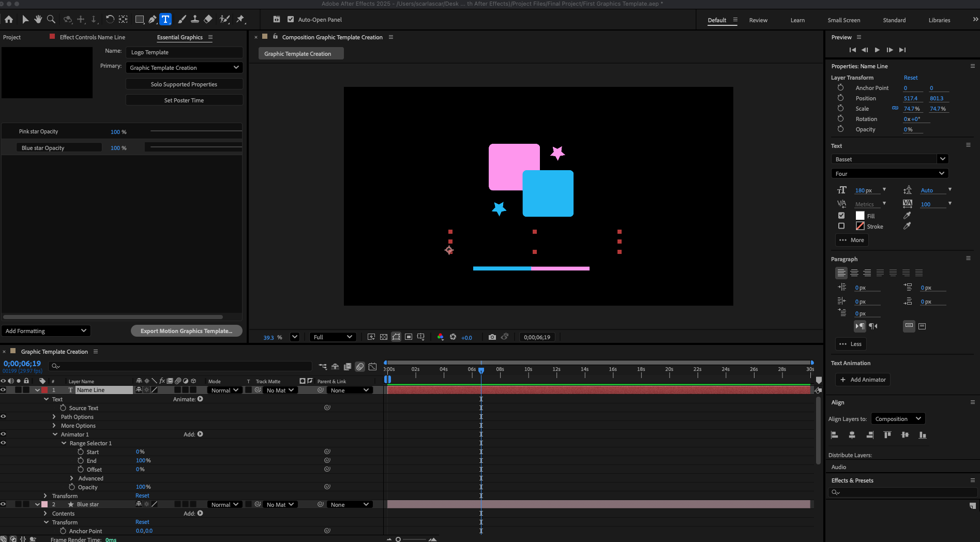
Task: Click the Fill color eyedropper
Action: pos(907,216)
